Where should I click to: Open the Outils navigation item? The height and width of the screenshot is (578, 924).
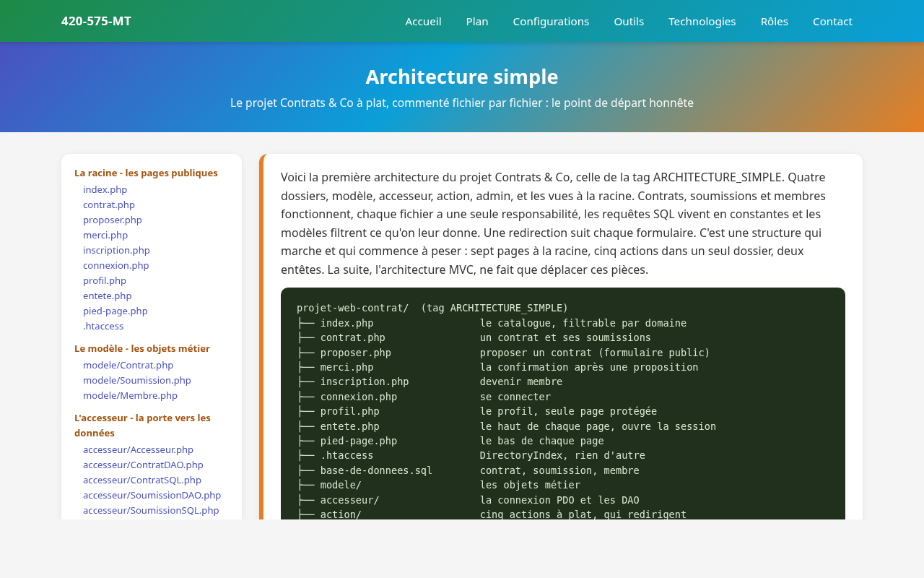click(629, 21)
